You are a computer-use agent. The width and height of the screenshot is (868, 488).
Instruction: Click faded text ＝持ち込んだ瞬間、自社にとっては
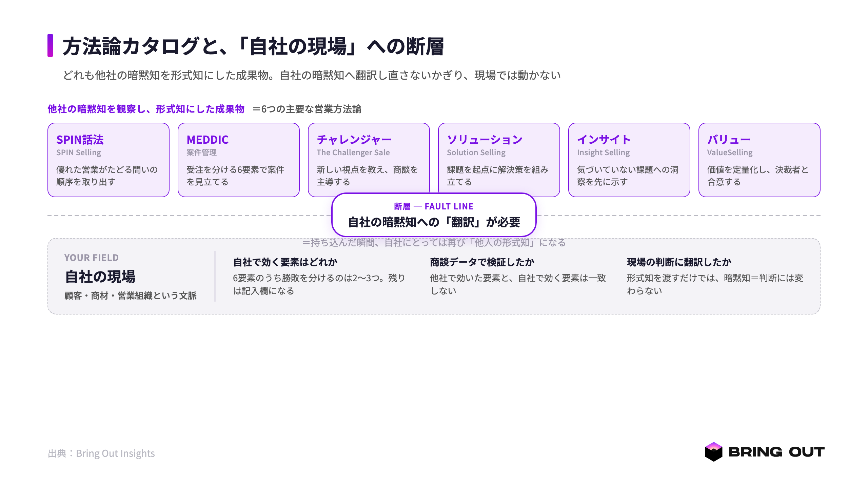click(434, 242)
